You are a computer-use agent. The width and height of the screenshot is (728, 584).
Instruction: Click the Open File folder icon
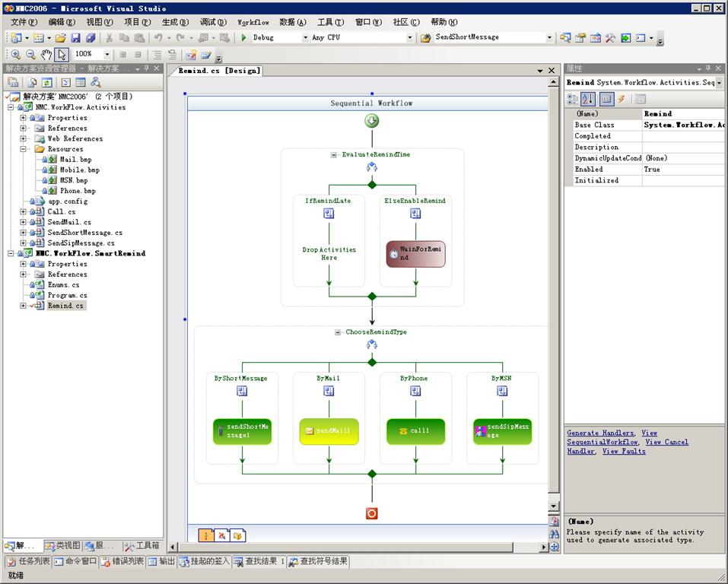tap(60, 37)
